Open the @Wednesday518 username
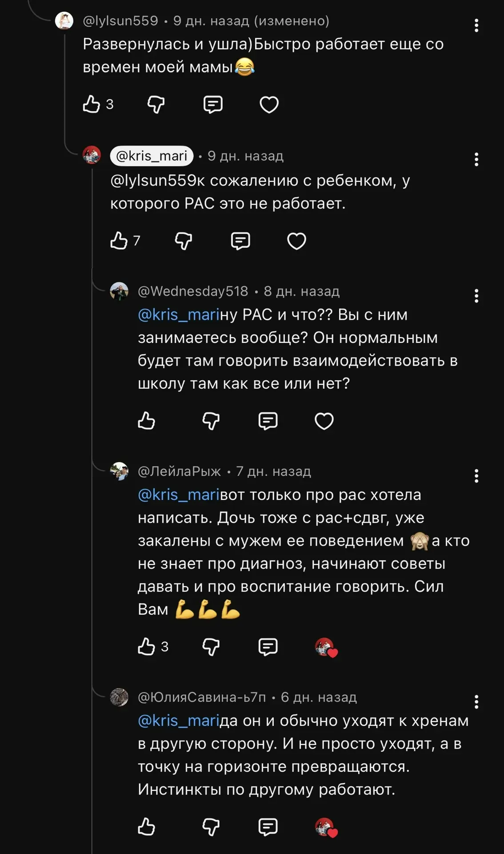The width and height of the screenshot is (504, 854). pos(193,291)
